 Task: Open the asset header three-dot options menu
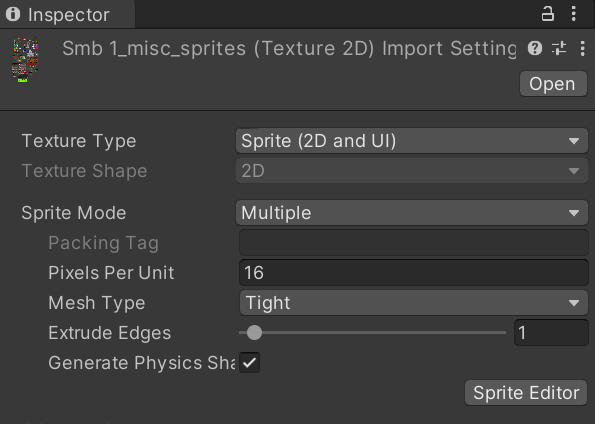coord(582,49)
